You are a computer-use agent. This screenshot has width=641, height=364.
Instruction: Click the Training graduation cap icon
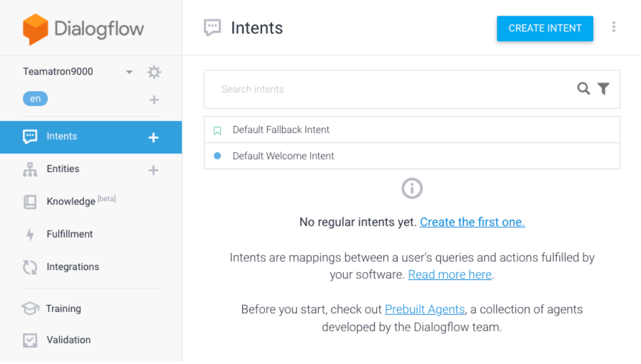pos(29,308)
